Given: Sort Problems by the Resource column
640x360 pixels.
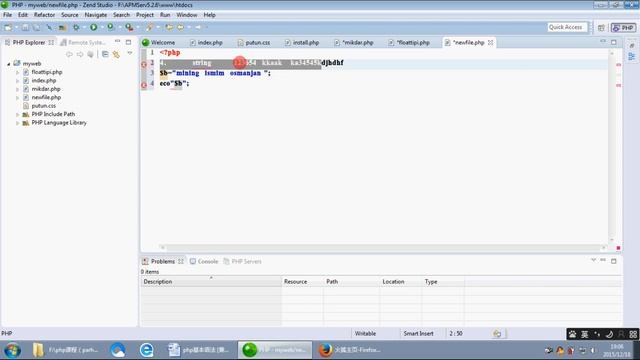Looking at the screenshot, I should [302, 282].
